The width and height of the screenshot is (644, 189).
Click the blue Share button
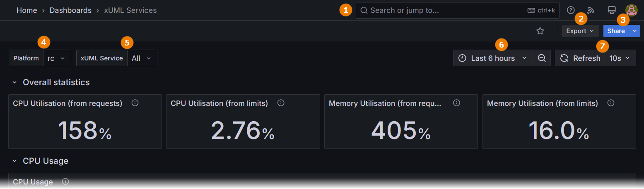(x=616, y=31)
